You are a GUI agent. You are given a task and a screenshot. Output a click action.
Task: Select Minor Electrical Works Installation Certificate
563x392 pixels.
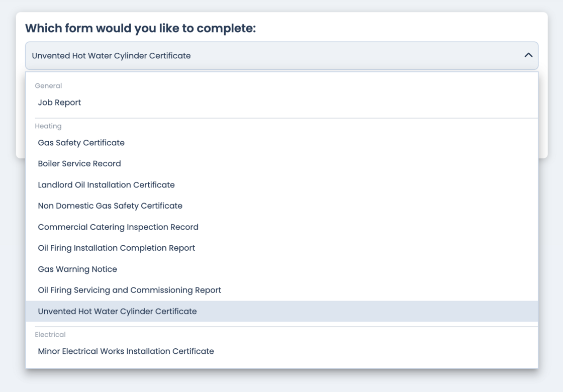click(x=126, y=351)
